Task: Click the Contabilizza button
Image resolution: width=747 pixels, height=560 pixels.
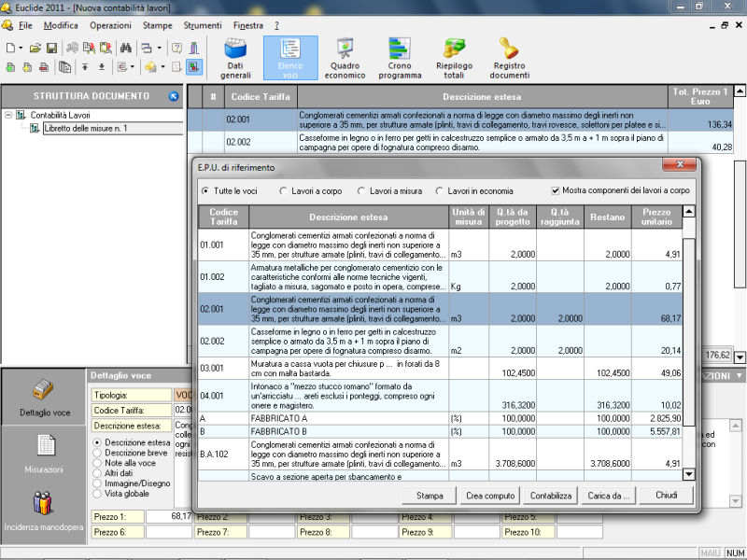Action: point(550,495)
